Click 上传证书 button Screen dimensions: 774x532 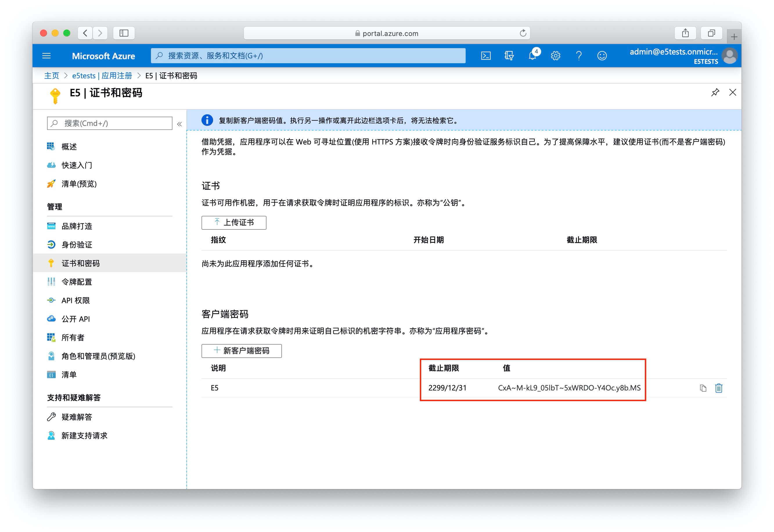point(234,223)
